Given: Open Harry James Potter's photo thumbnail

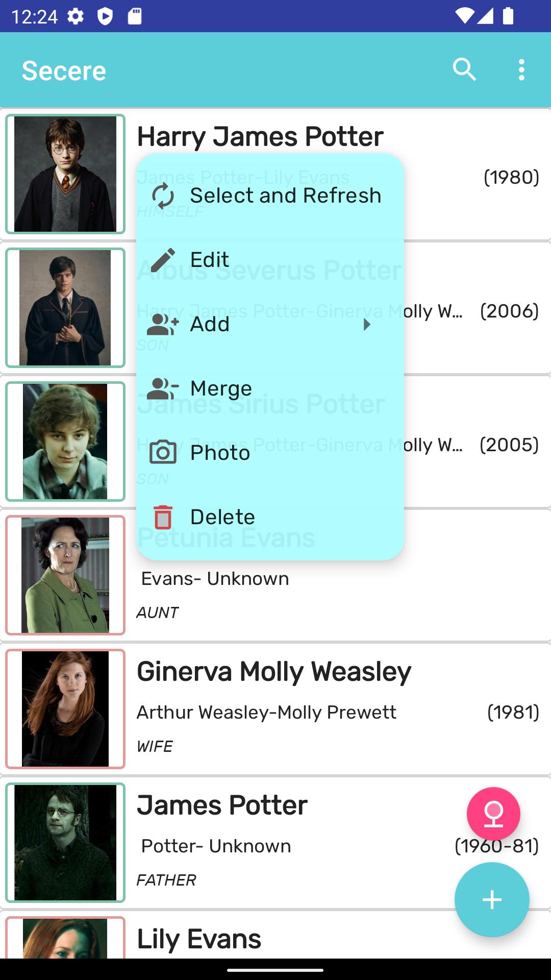Looking at the screenshot, I should point(65,174).
